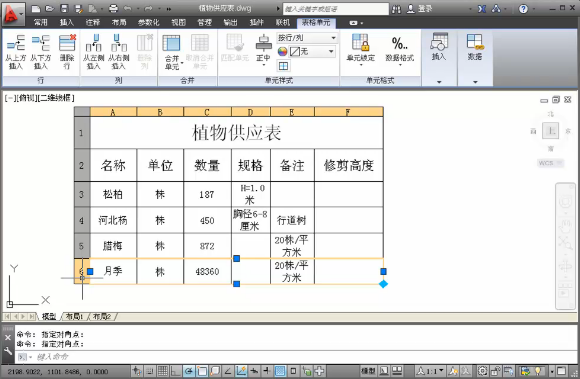Click the Edit Borders icon
Screen dimensions: 580x379
(283, 66)
